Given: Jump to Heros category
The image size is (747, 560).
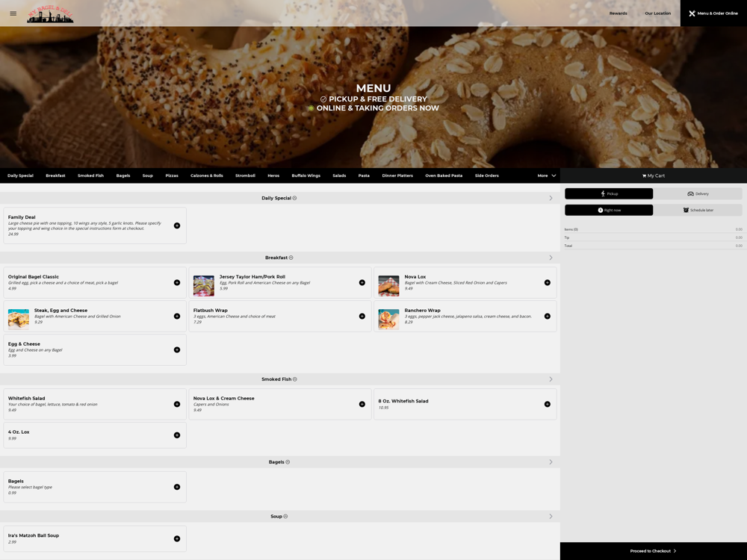Looking at the screenshot, I should pos(273,175).
